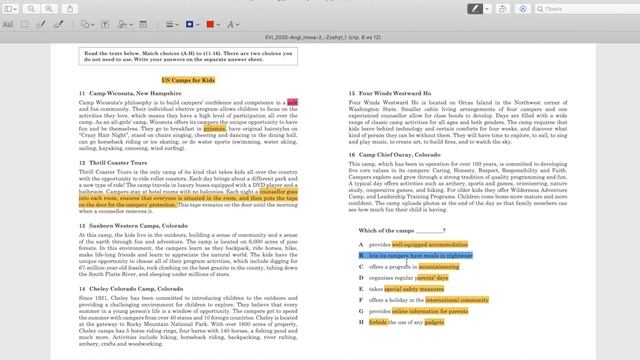Click highlighted title 'US Camps for Kids'
Image resolution: width=640 pixels, height=360 pixels.
point(188,80)
